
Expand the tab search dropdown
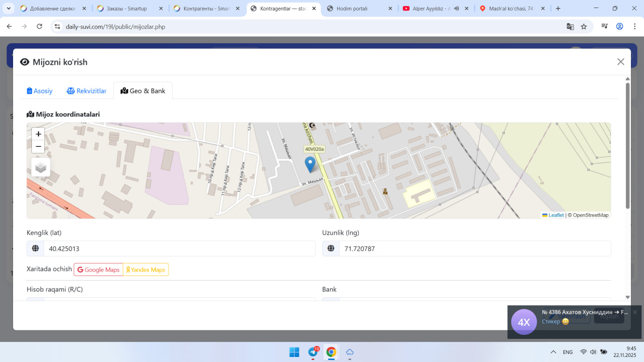pyautogui.click(x=9, y=9)
